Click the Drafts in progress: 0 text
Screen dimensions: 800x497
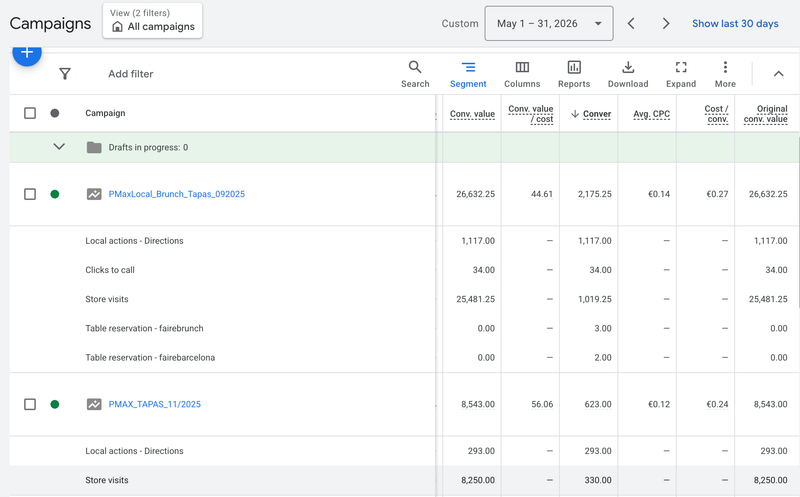click(x=148, y=147)
